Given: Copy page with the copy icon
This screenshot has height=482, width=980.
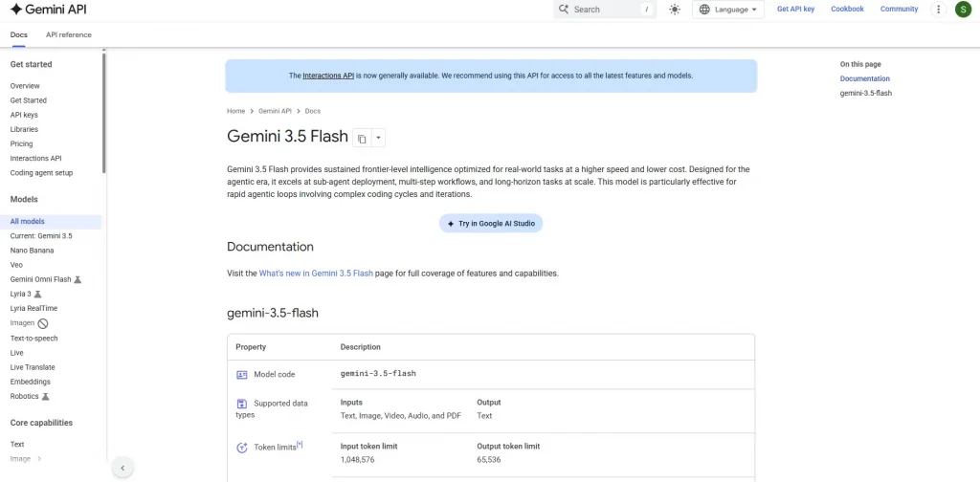Looking at the screenshot, I should click(x=362, y=139).
